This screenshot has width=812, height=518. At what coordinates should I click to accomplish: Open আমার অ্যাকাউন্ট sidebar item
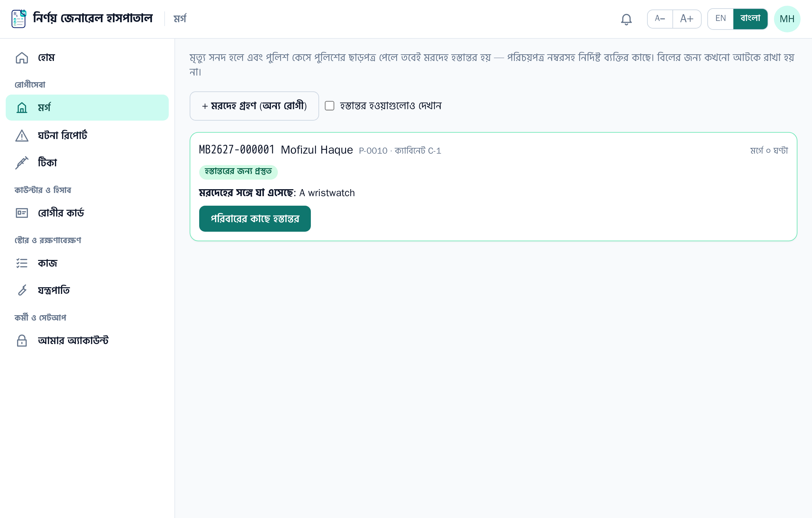pos(87,341)
